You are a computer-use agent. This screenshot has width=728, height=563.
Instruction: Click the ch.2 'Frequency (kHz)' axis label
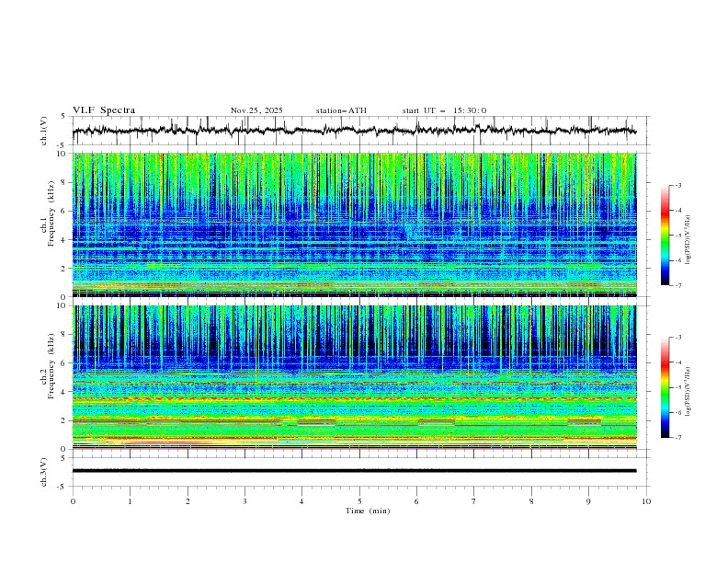51,366
